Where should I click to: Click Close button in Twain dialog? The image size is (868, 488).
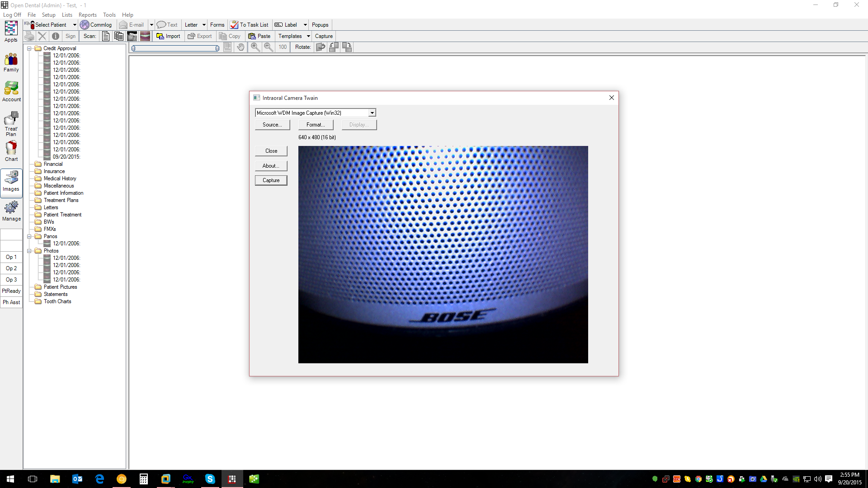(x=271, y=151)
